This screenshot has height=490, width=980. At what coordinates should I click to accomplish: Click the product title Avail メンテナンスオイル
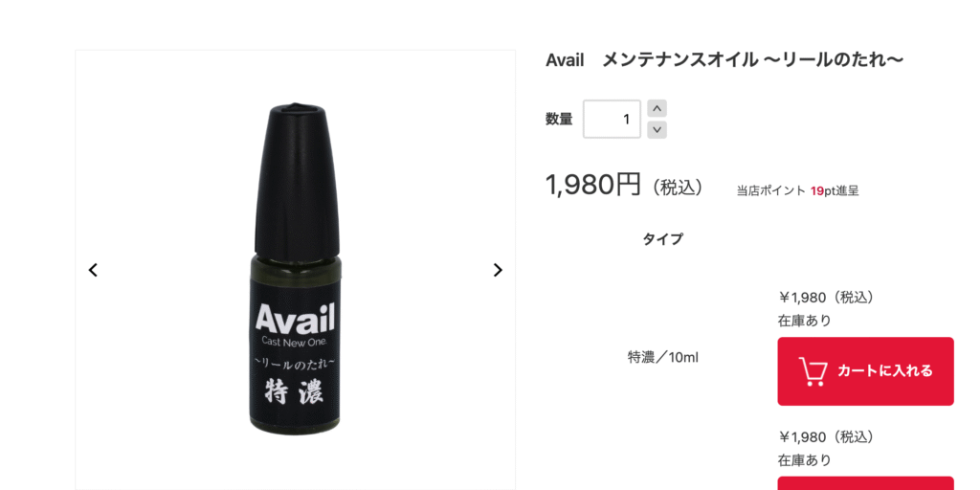[724, 60]
